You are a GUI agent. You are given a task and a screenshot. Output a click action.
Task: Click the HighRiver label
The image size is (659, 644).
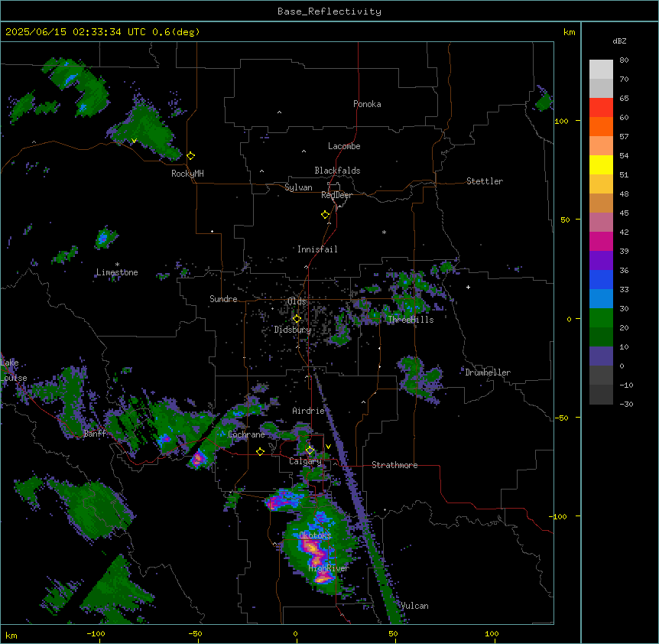pyautogui.click(x=329, y=568)
